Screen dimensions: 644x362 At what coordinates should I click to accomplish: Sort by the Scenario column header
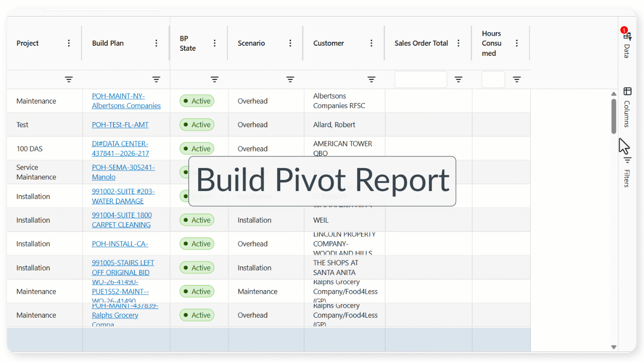point(251,43)
